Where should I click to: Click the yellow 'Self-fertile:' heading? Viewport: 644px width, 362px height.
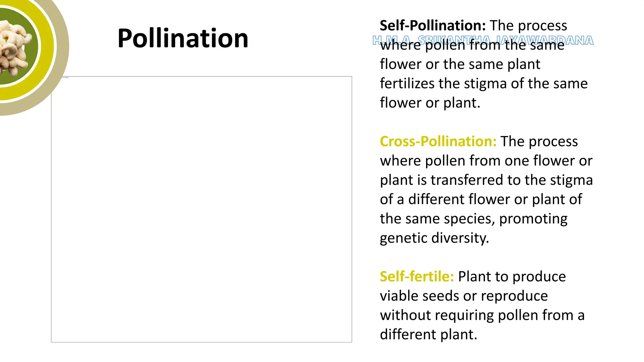pos(417,277)
